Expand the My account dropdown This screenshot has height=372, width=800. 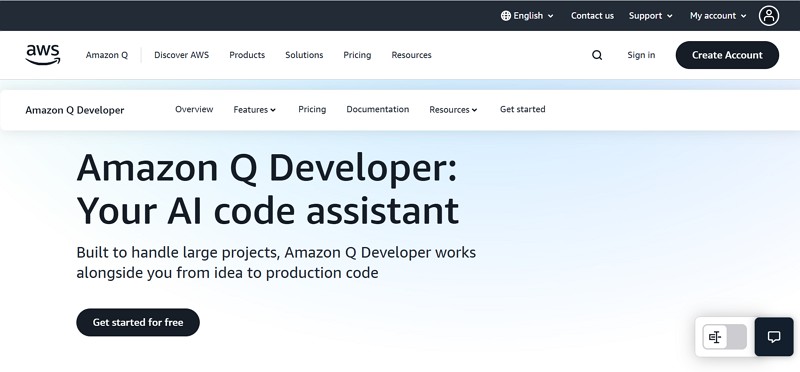click(x=718, y=16)
